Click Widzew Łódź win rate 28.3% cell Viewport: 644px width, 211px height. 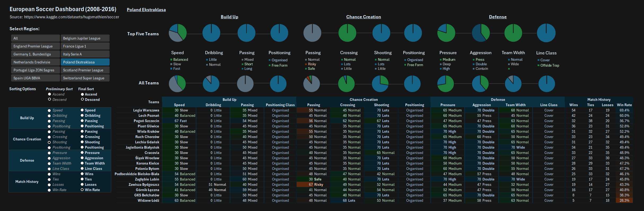[x=624, y=200]
